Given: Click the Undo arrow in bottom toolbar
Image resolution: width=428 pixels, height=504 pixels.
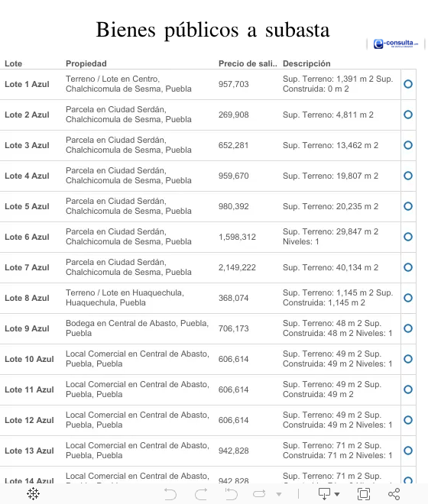Looking at the screenshot, I should pos(170,494).
